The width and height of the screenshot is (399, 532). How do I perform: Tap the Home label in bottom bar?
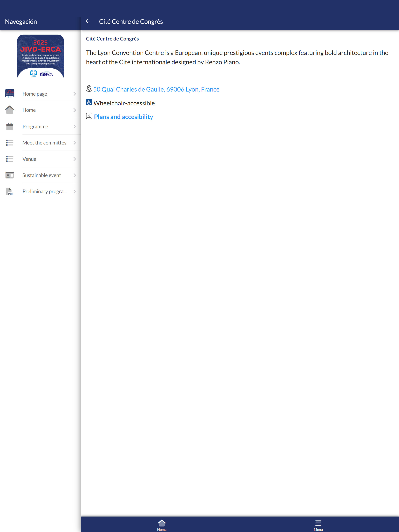162,529
